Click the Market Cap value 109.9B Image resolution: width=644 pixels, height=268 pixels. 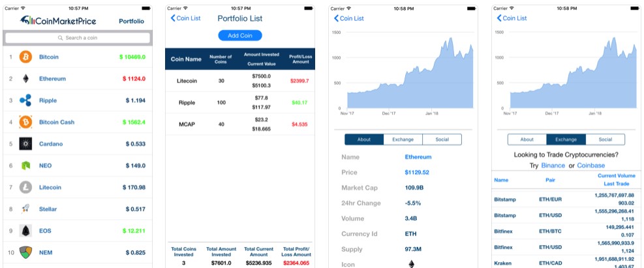[x=414, y=188]
